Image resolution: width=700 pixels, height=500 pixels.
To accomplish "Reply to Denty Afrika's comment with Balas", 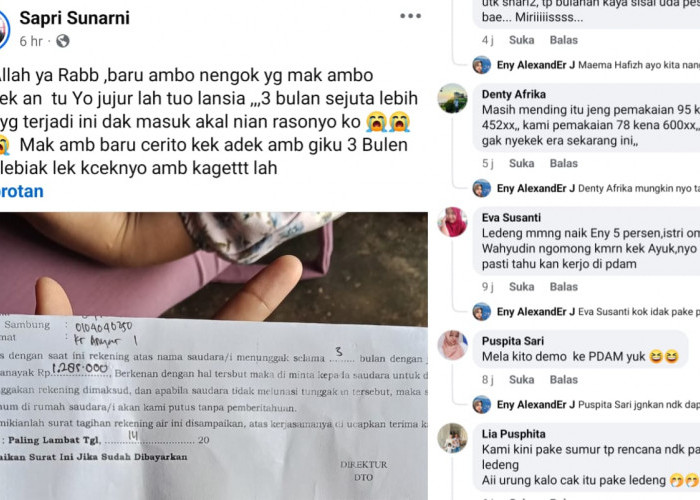I will coord(563,163).
